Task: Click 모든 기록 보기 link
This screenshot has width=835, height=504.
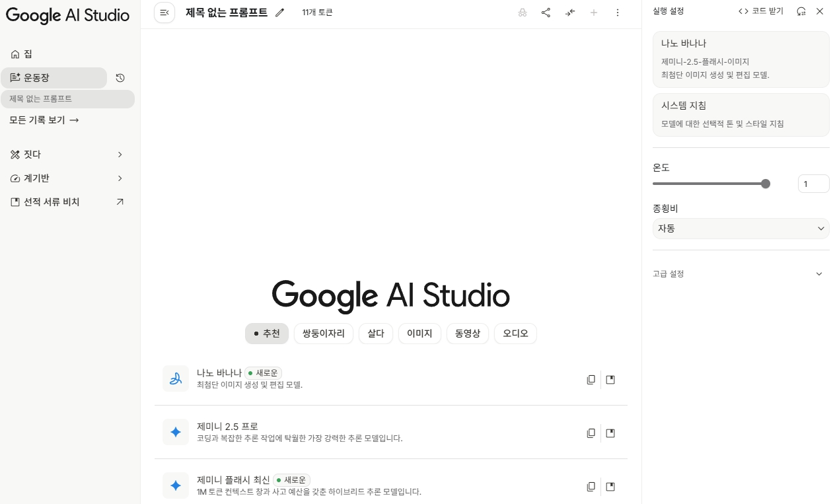Action: pos(44,120)
